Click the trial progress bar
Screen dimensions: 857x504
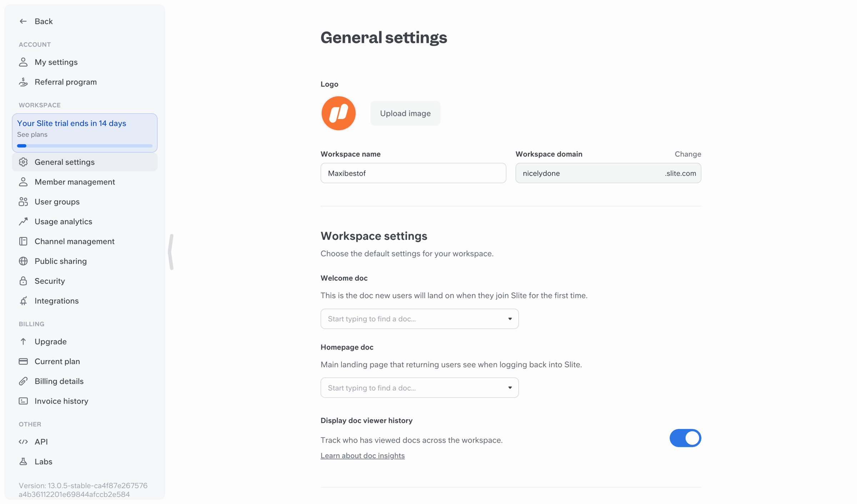tap(85, 146)
